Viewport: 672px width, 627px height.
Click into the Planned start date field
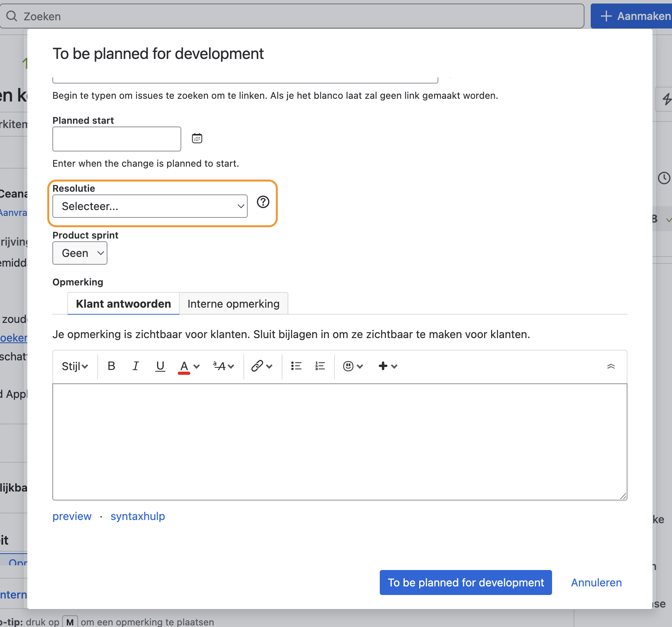click(117, 139)
